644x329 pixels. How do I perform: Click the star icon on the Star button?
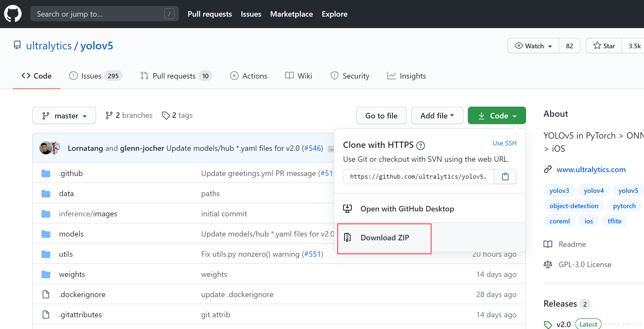coord(597,46)
